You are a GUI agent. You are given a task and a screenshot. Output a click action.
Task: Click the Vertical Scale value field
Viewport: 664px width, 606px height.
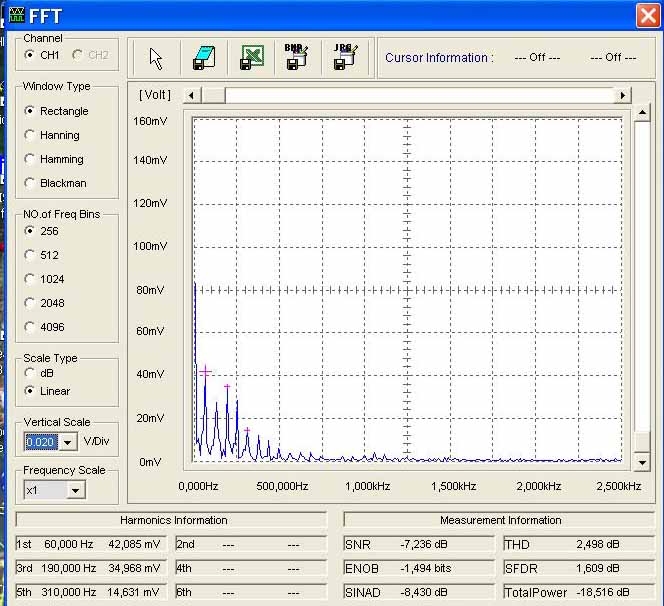pos(41,442)
